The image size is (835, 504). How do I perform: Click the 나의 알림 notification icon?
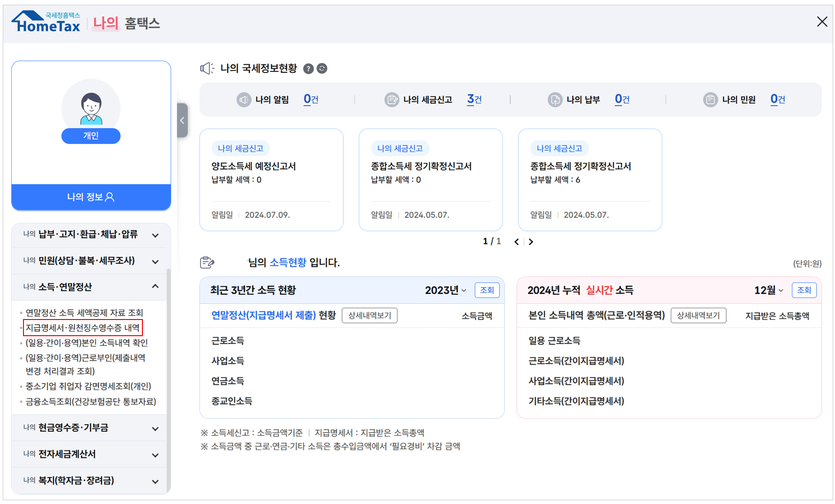click(x=244, y=99)
